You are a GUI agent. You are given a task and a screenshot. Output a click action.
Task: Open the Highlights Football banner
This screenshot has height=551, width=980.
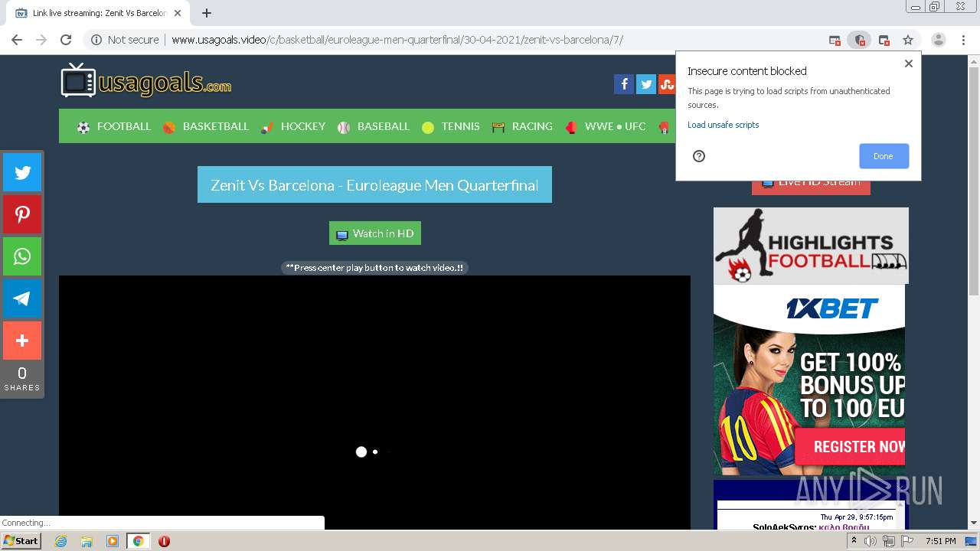811,246
